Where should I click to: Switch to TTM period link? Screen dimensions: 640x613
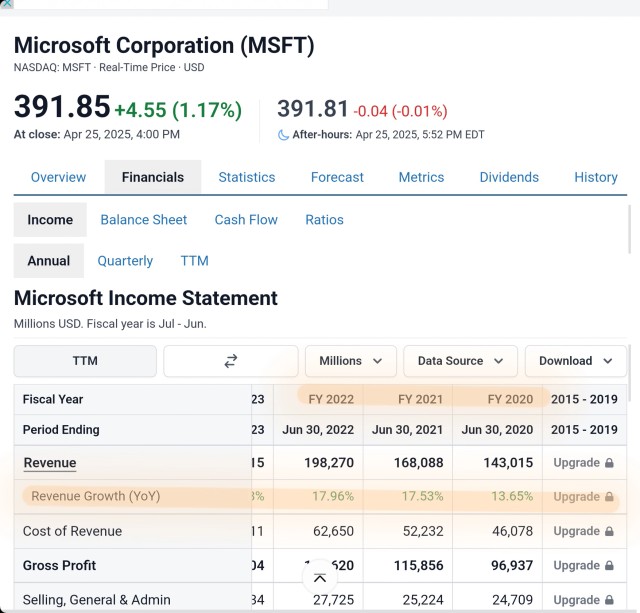(x=195, y=261)
